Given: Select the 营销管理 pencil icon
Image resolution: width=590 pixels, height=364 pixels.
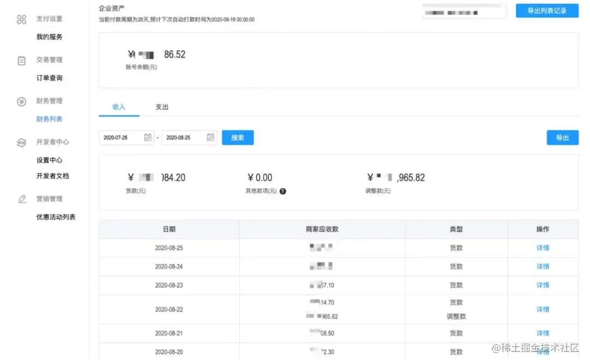Looking at the screenshot, I should 22,199.
